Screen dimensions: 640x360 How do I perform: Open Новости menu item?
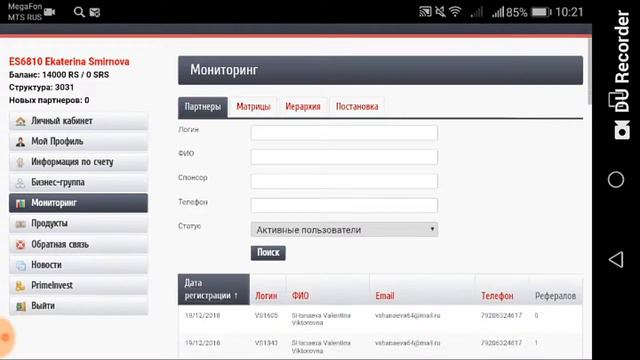pyautogui.click(x=78, y=265)
